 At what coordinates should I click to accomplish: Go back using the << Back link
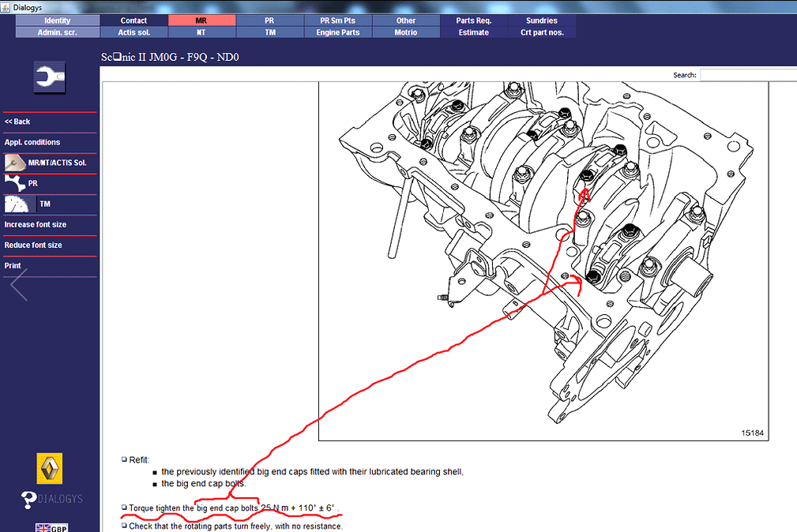[17, 122]
